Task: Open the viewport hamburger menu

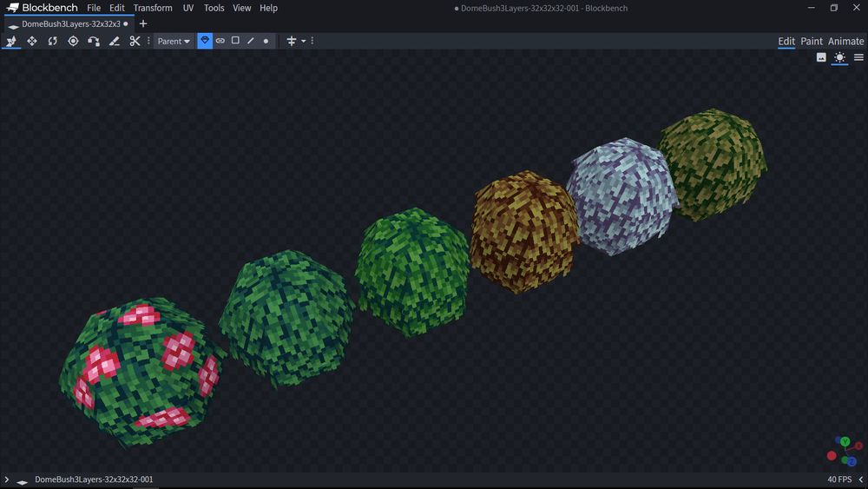Action: click(x=858, y=57)
